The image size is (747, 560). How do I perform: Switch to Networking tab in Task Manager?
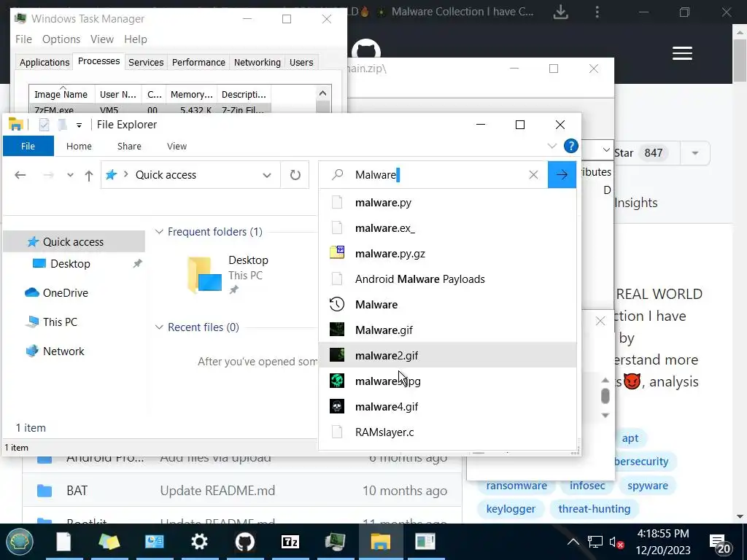coord(258,63)
